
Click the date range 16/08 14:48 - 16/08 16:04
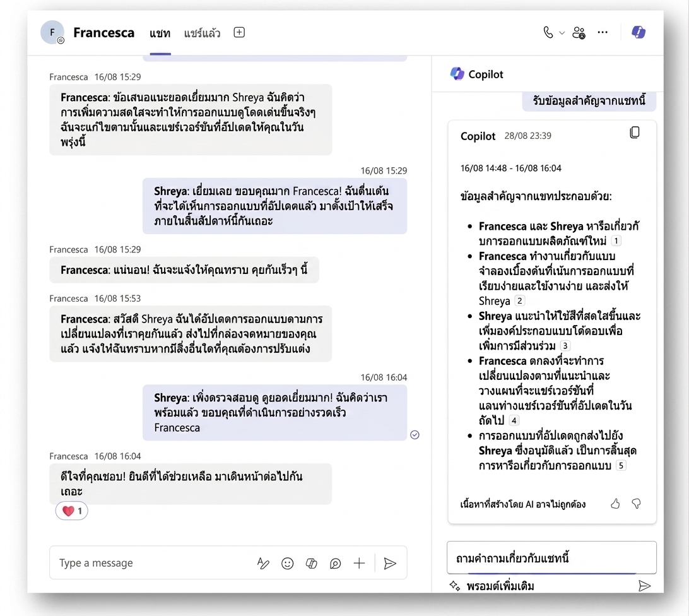tap(510, 168)
